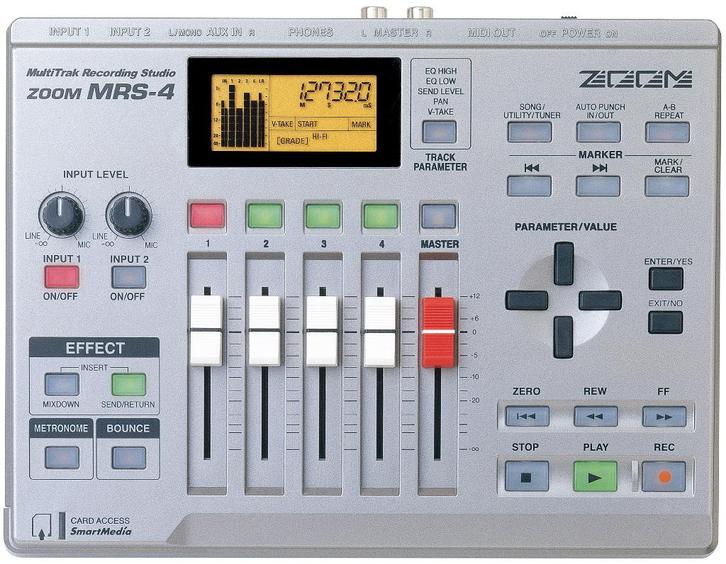Click the ENTER/YES button
Screen dimensions: 726x564
coord(666,279)
